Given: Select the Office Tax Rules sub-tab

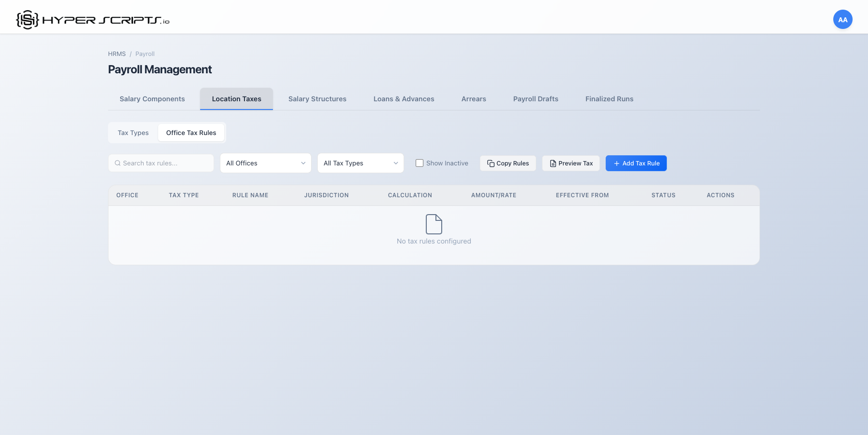Looking at the screenshot, I should (191, 133).
